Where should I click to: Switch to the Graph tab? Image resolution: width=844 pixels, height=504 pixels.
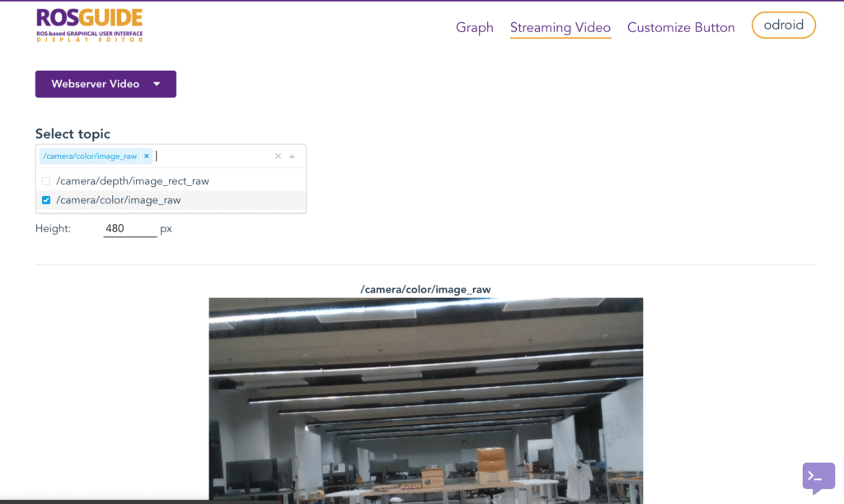coord(474,27)
